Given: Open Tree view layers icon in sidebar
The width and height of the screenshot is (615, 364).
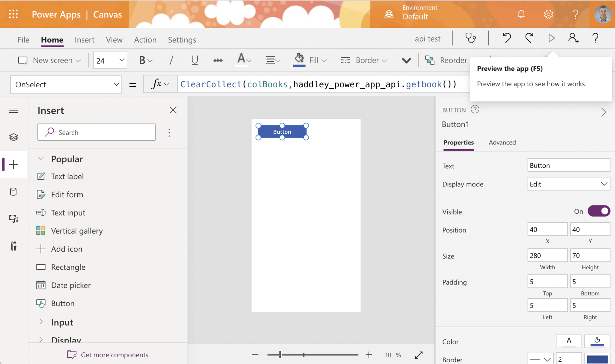Looking at the screenshot, I should (x=14, y=137).
